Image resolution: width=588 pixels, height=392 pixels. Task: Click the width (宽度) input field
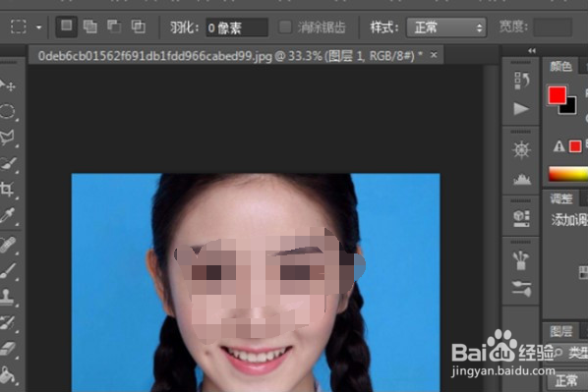point(553,27)
